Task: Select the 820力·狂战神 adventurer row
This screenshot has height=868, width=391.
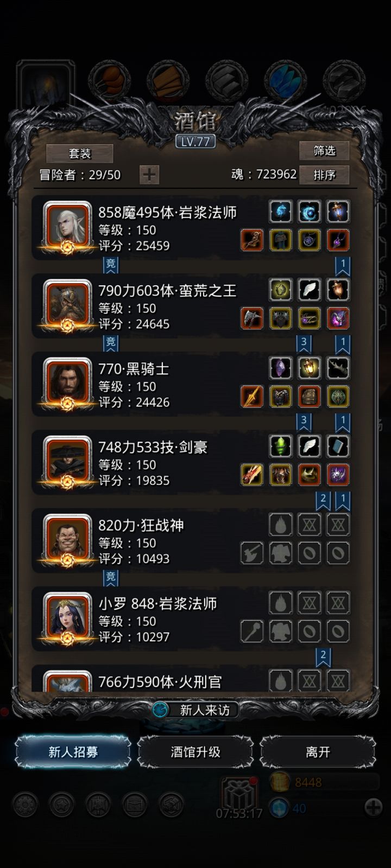Action: click(x=191, y=540)
